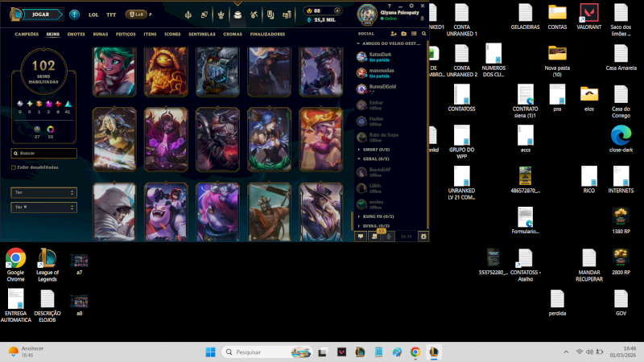Click the friend list view options icon
Image resolution: width=644 pixels, height=362 pixels.
point(414,34)
